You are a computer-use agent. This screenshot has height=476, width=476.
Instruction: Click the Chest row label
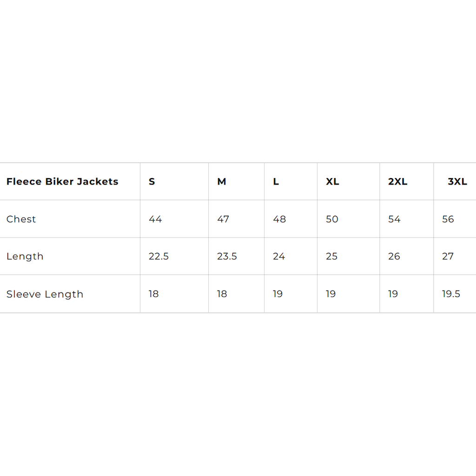click(21, 219)
